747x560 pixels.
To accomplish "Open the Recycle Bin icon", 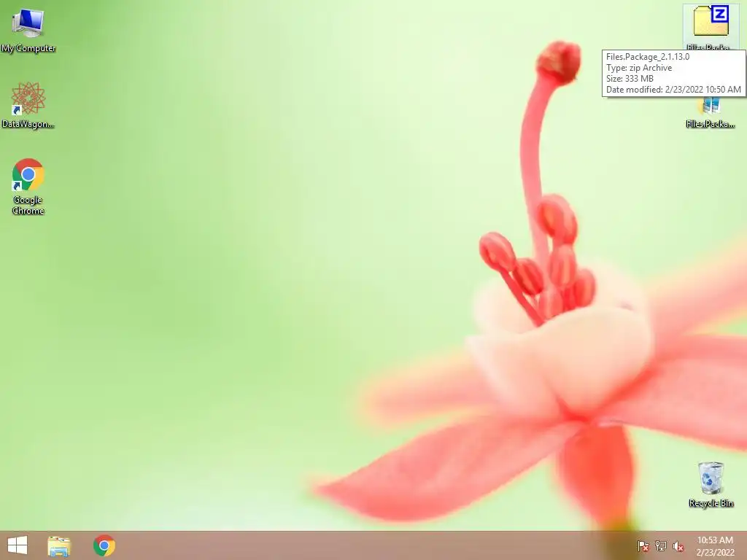I will (x=711, y=484).
